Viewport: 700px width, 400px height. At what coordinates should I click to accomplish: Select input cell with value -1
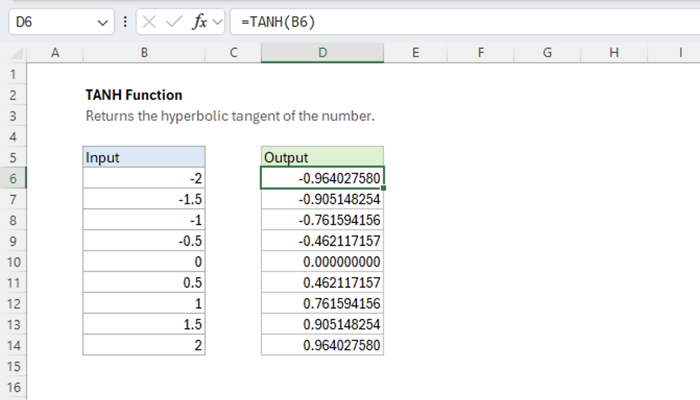tap(144, 220)
